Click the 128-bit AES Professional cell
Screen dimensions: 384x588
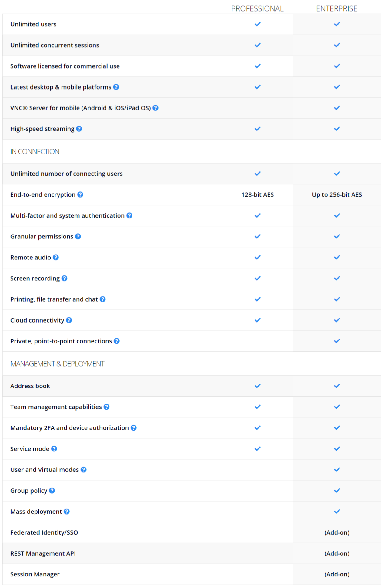(257, 195)
